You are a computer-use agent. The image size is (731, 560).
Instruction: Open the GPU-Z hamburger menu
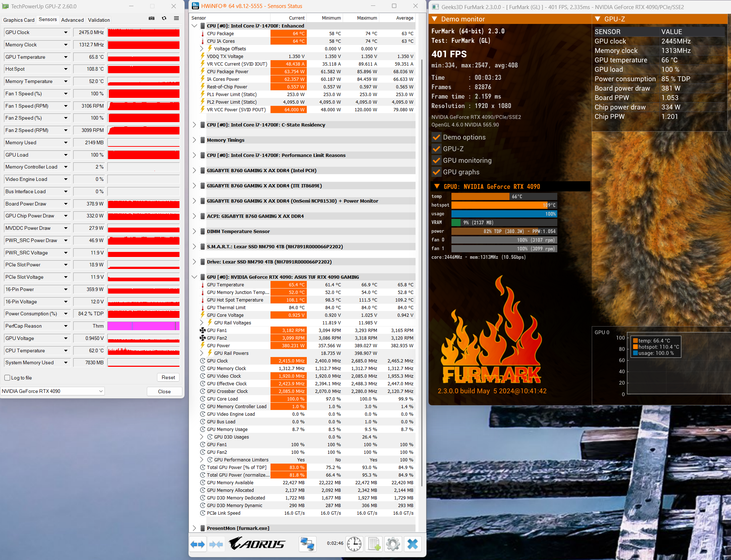[x=176, y=18]
